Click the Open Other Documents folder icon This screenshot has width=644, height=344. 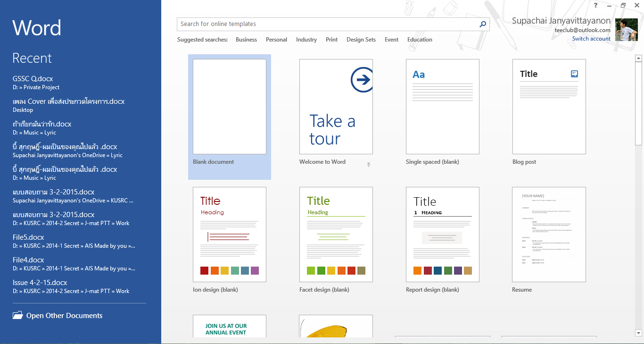(x=17, y=315)
